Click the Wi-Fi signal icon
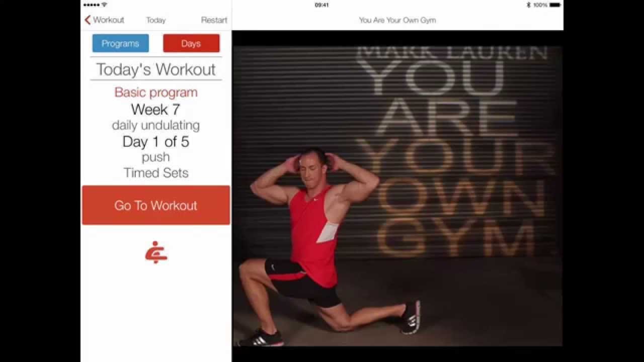The height and width of the screenshot is (362, 644). [104, 5]
